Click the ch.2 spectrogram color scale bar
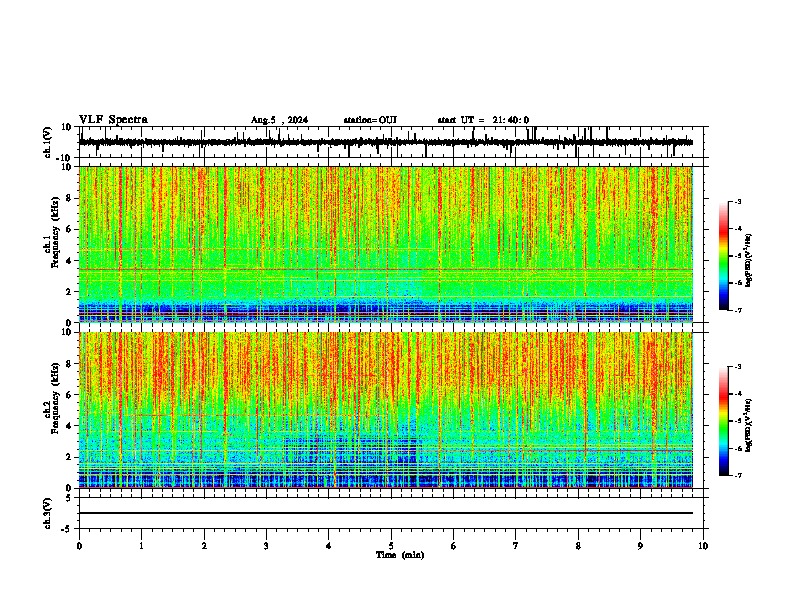 [x=724, y=421]
